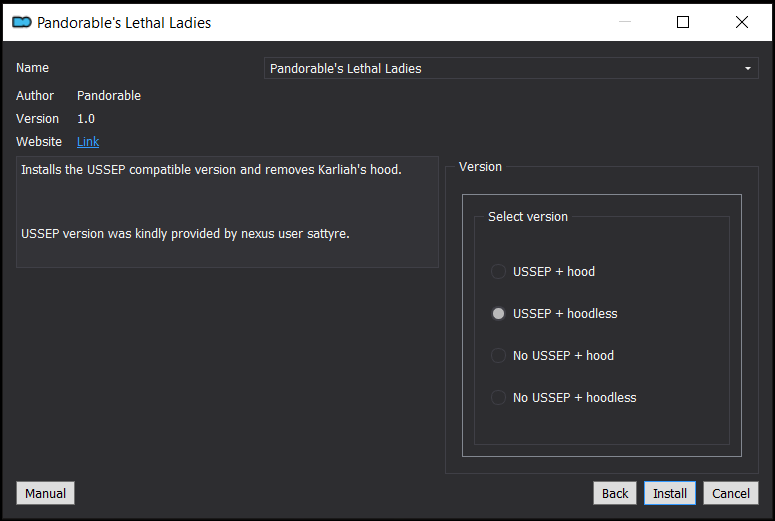775x521 pixels.
Task: Select the USSEP + hood option
Action: point(543,271)
